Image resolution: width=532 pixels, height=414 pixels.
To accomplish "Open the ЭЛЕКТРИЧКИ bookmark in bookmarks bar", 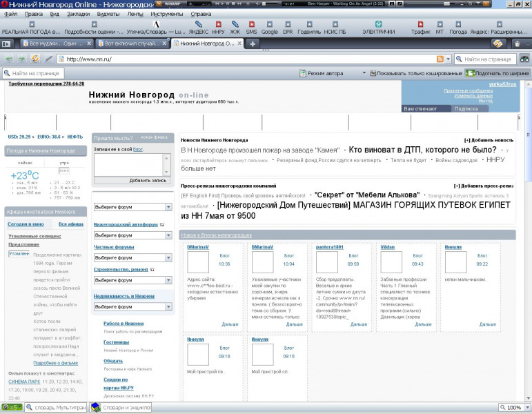I will tap(379, 28).
